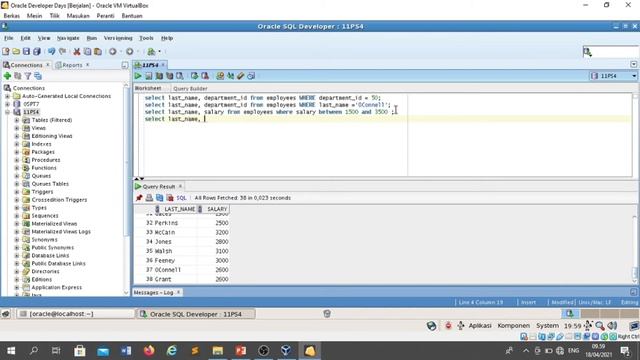Open Word from the Windows taskbar
640x360 pixels.
coord(126,351)
